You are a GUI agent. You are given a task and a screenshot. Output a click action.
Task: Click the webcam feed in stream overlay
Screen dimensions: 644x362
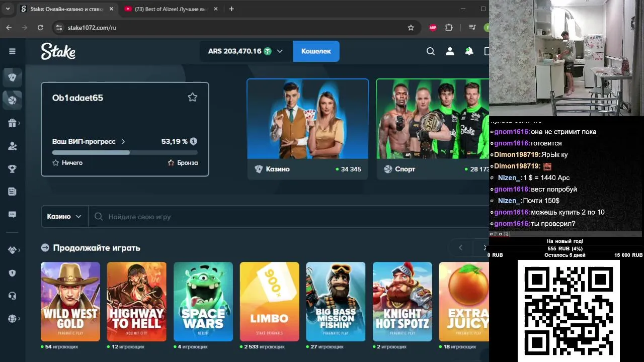(x=566, y=58)
